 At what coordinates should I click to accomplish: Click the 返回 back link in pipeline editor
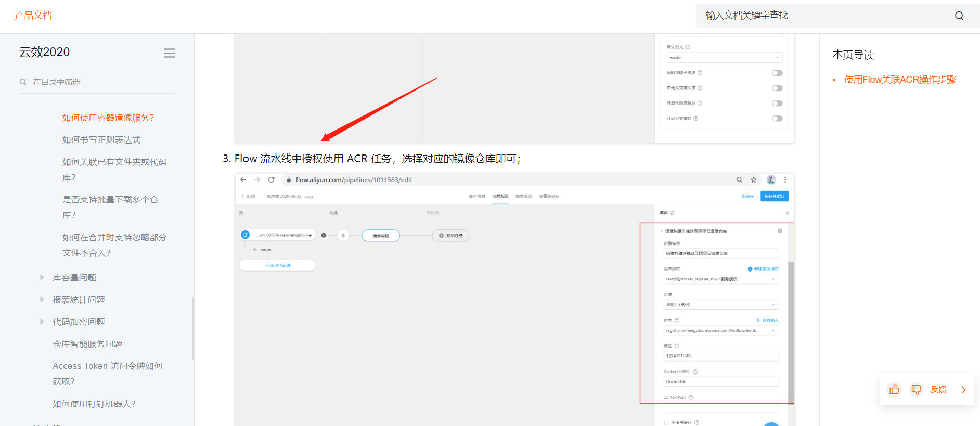point(248,196)
